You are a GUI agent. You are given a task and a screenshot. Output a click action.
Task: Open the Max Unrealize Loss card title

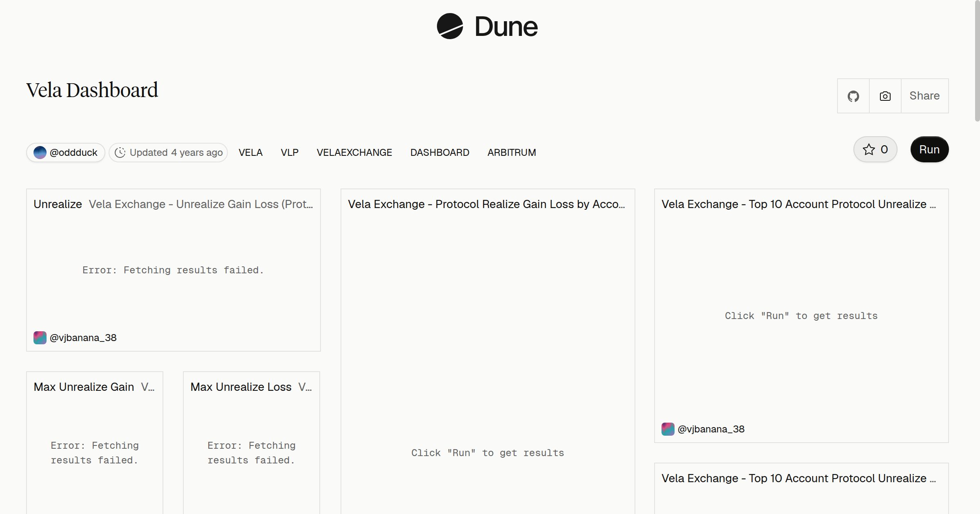(x=241, y=387)
